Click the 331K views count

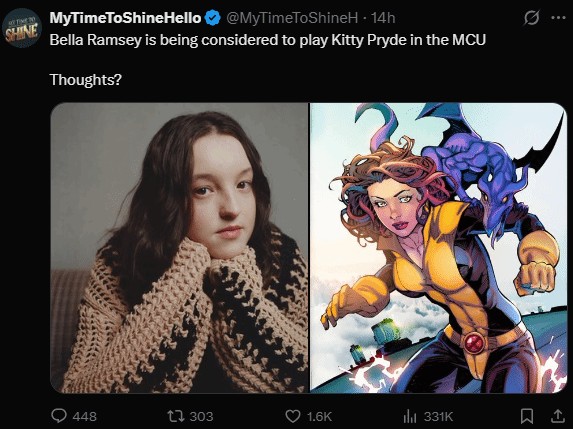pyautogui.click(x=438, y=416)
